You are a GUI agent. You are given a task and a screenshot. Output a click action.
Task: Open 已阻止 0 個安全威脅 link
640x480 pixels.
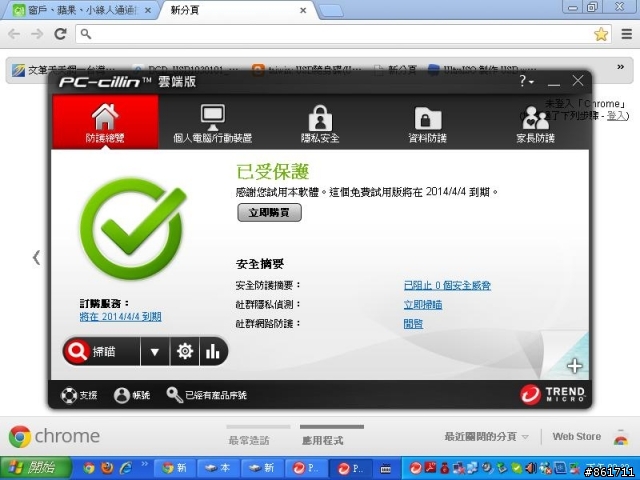(x=447, y=285)
